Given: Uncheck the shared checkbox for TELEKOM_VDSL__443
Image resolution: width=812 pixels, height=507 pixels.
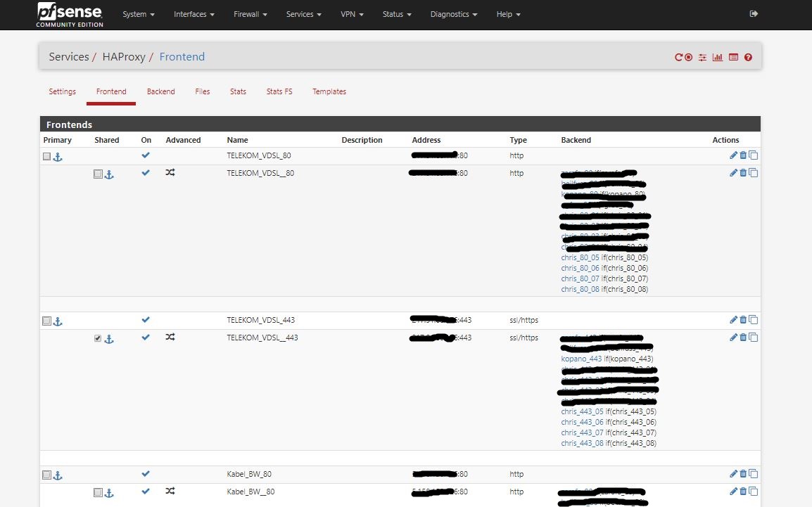Looking at the screenshot, I should 98,338.
